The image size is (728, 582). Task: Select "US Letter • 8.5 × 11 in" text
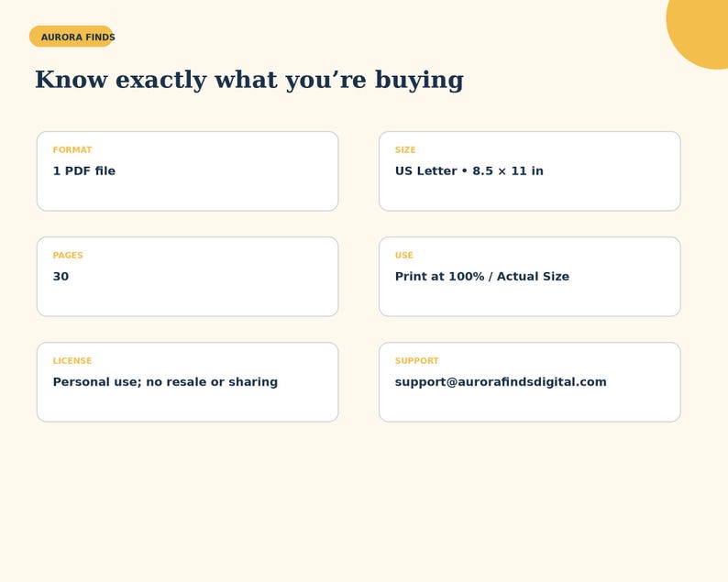point(469,170)
